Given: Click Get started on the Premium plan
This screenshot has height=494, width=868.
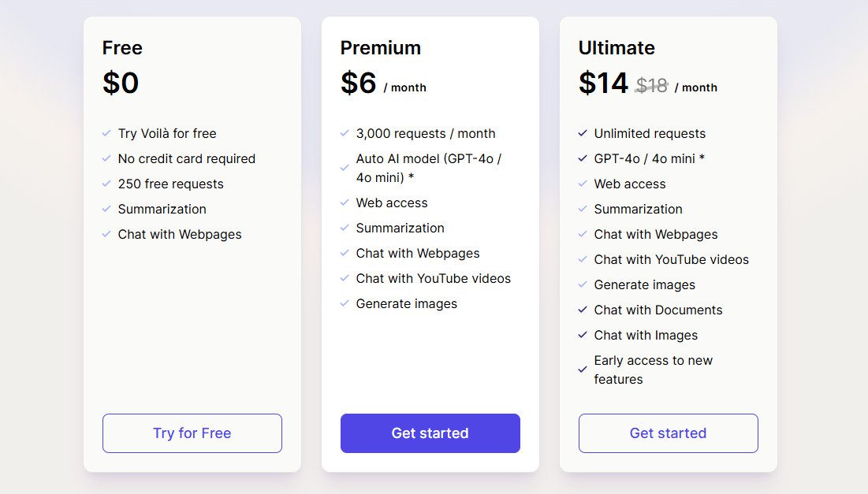Looking at the screenshot, I should click(x=430, y=433).
